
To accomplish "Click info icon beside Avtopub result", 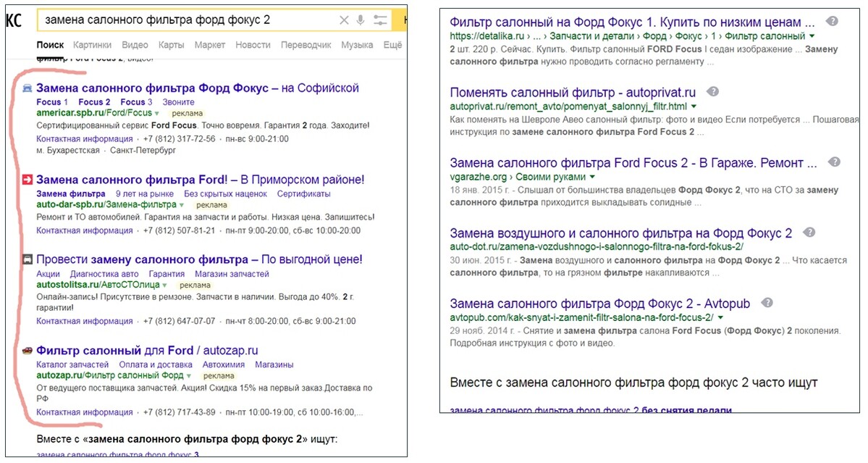I will click(x=767, y=303).
